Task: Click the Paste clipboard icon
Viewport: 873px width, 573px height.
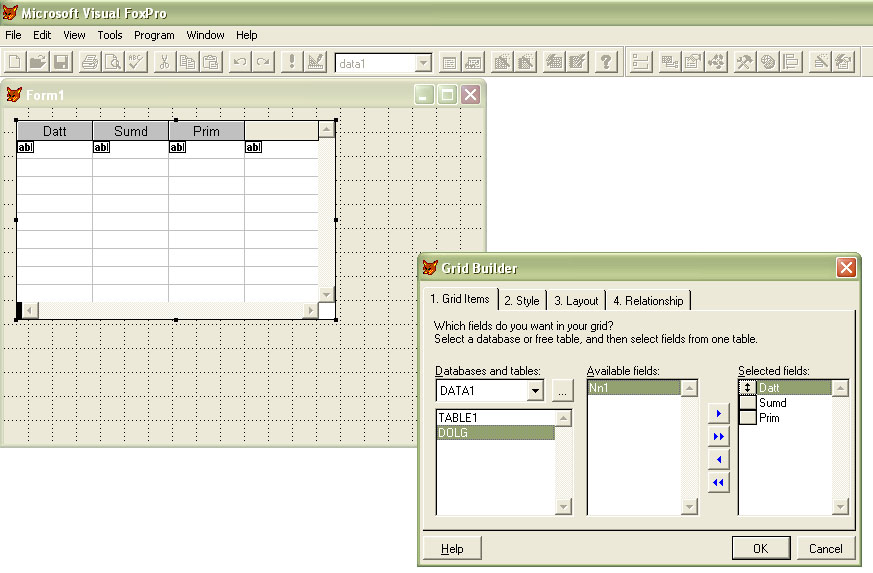Action: [x=211, y=62]
